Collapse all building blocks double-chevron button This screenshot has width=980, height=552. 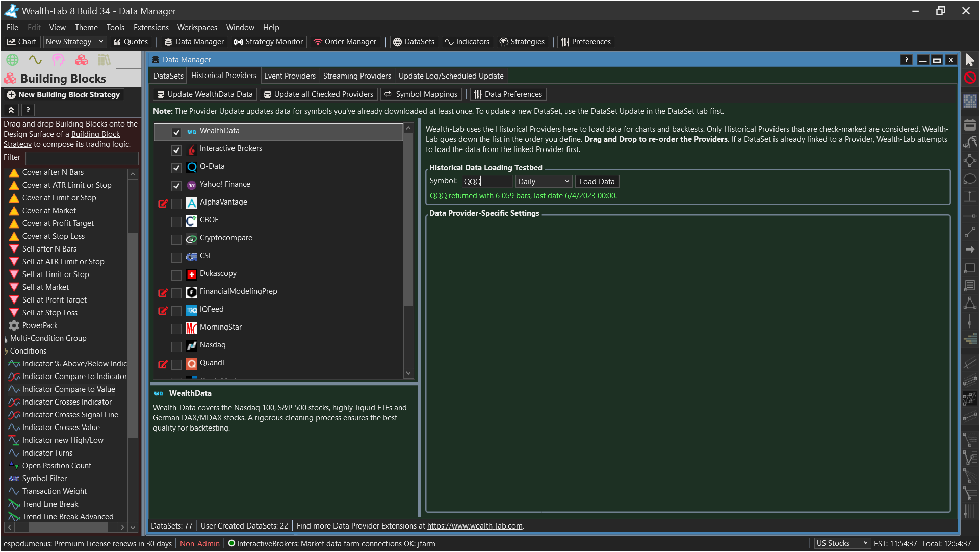(11, 110)
